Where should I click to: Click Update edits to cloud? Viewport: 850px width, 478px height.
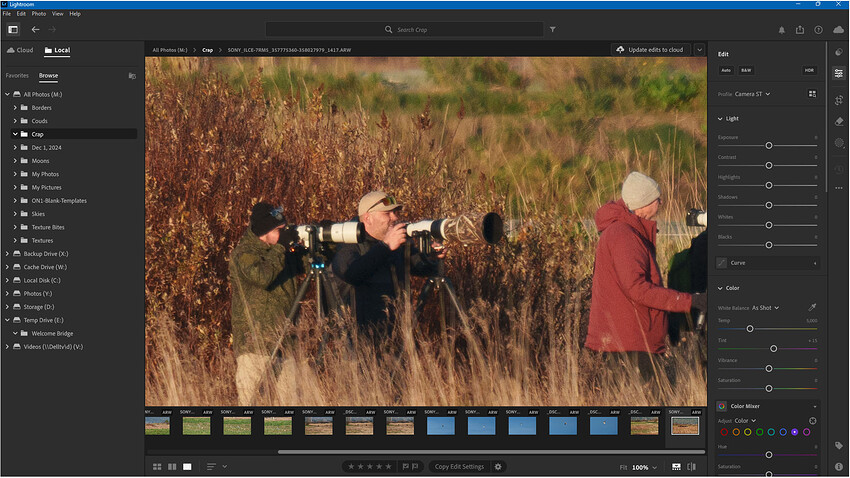point(650,49)
